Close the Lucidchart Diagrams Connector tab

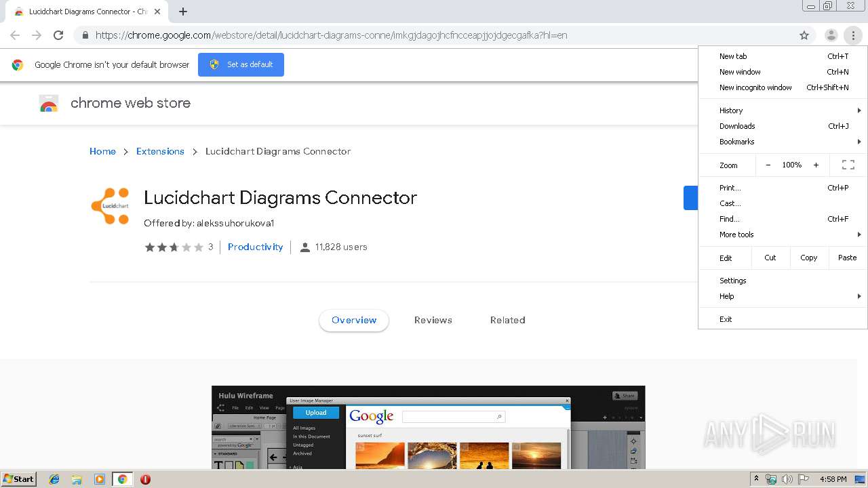point(157,12)
